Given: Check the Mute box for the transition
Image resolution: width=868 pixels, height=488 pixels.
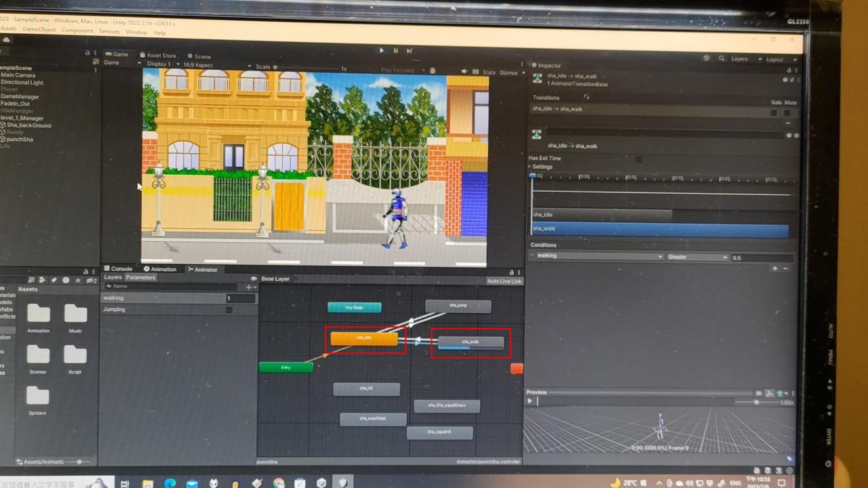Looking at the screenshot, I should (x=787, y=113).
